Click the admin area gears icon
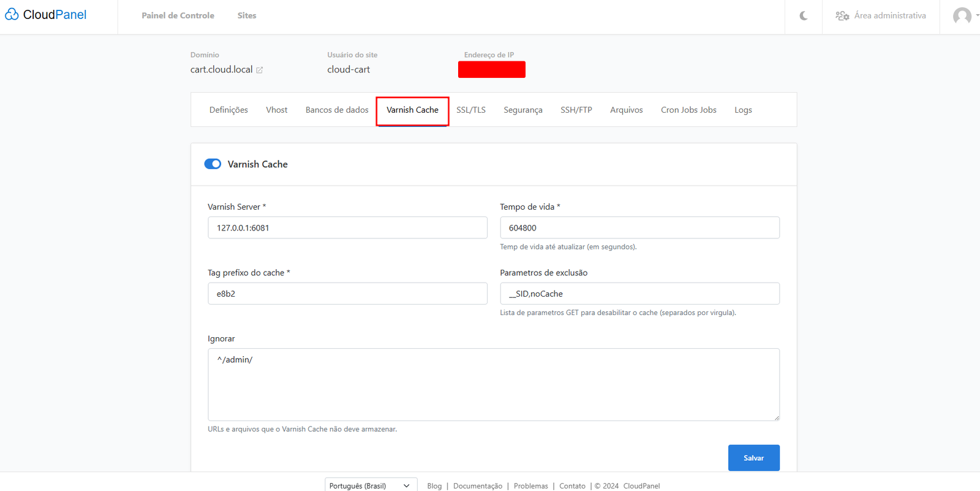The image size is (980, 491). (842, 16)
